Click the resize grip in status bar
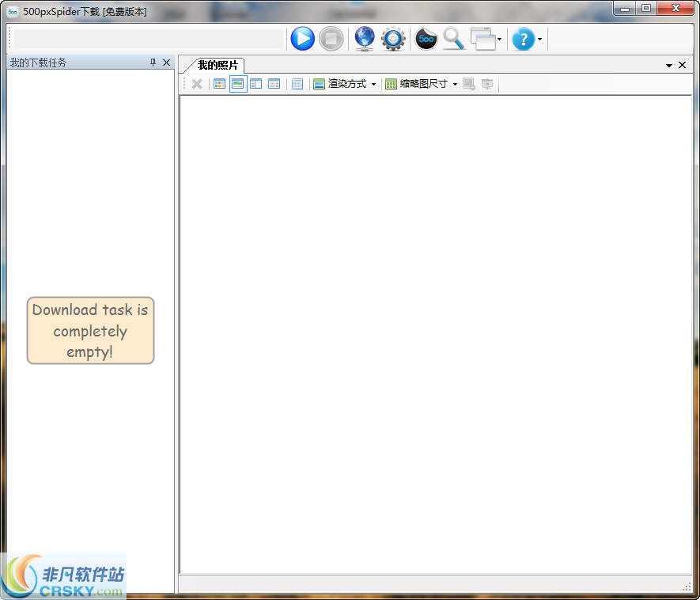The image size is (700, 600). click(687, 587)
